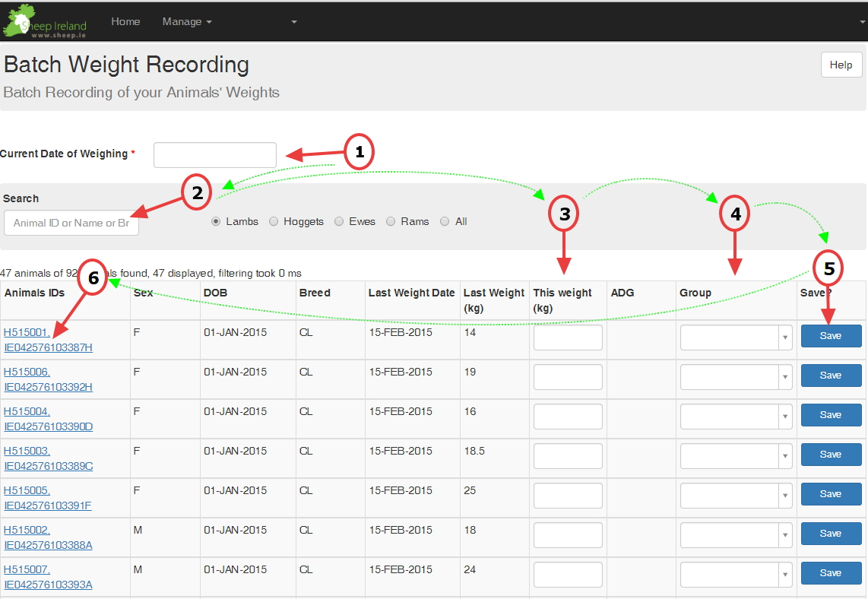868x599 pixels.
Task: Click This weight field for H515004 row
Action: click(x=568, y=417)
